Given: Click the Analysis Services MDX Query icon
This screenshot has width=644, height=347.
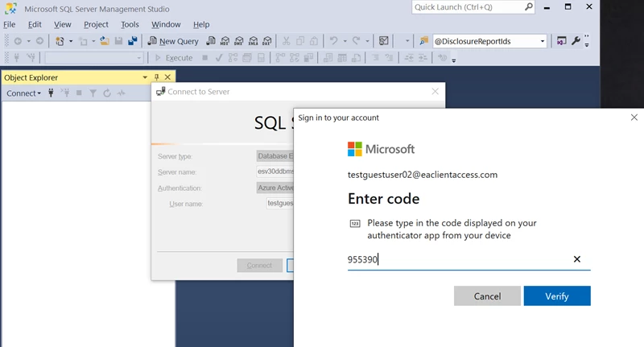Looking at the screenshot, I should pyautogui.click(x=225, y=41).
